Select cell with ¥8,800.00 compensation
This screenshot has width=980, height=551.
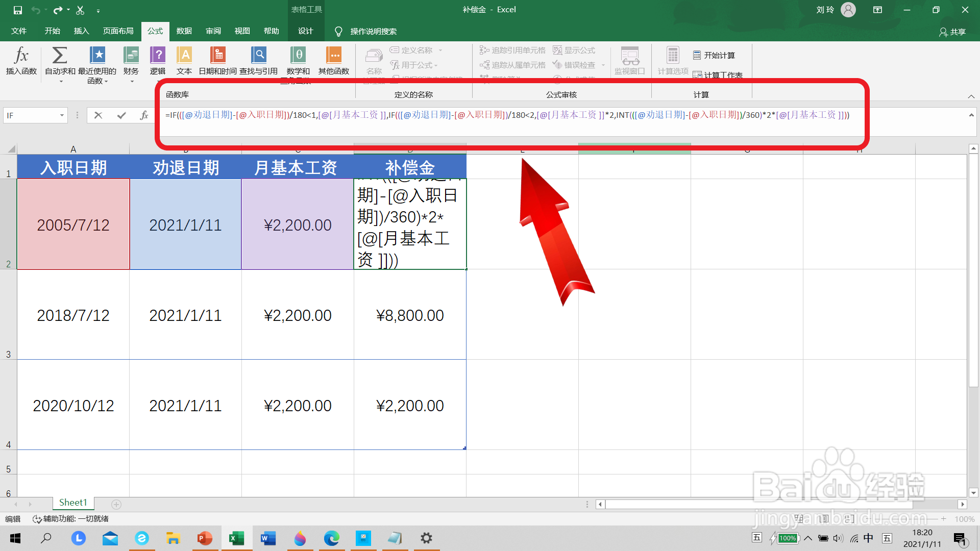click(410, 315)
